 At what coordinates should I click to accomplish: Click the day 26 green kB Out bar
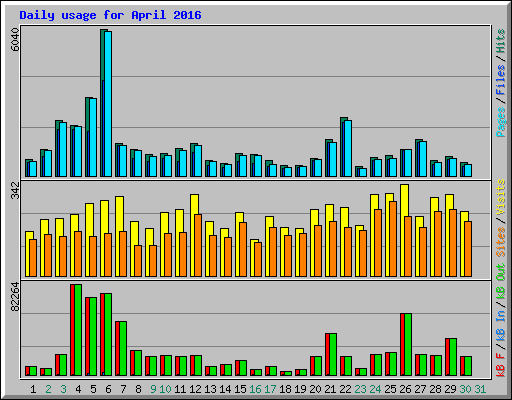(408, 344)
